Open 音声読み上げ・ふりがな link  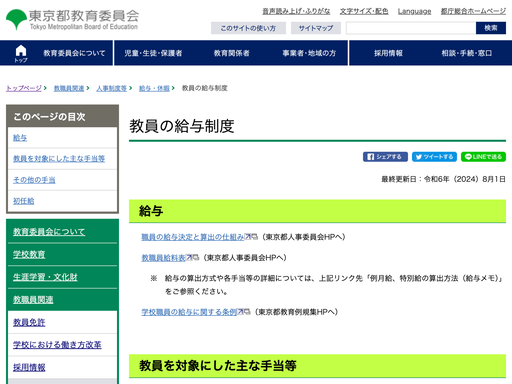296,11
